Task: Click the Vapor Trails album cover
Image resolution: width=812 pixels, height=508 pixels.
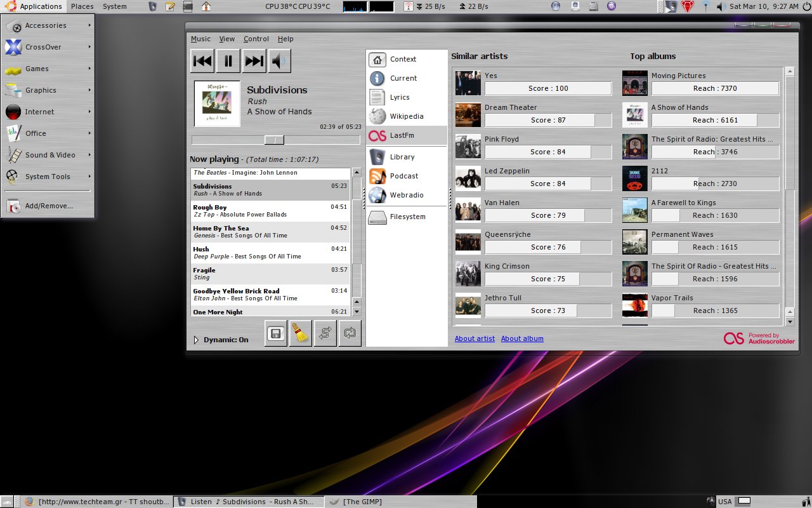Action: point(635,305)
